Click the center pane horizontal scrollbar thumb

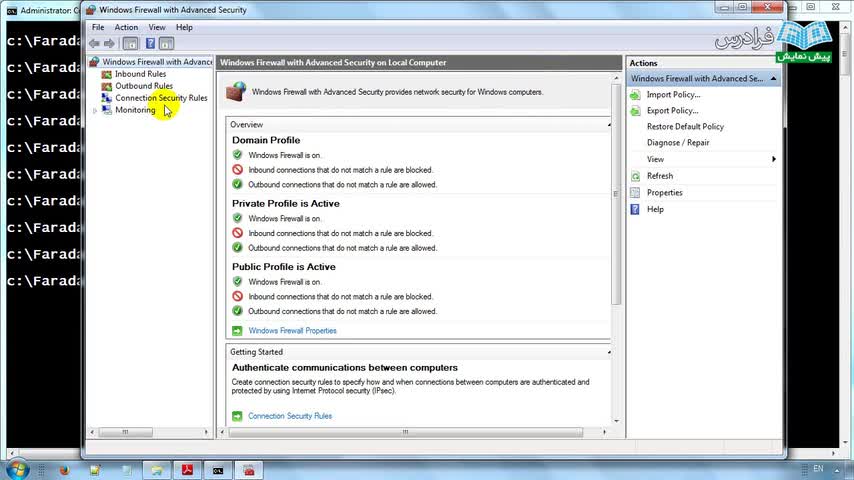click(405, 432)
